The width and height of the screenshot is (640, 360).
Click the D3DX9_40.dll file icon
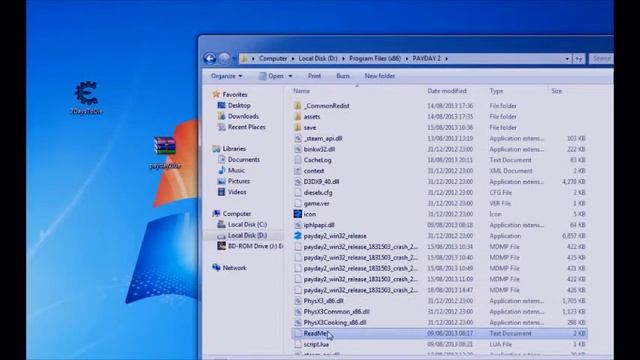tap(298, 182)
